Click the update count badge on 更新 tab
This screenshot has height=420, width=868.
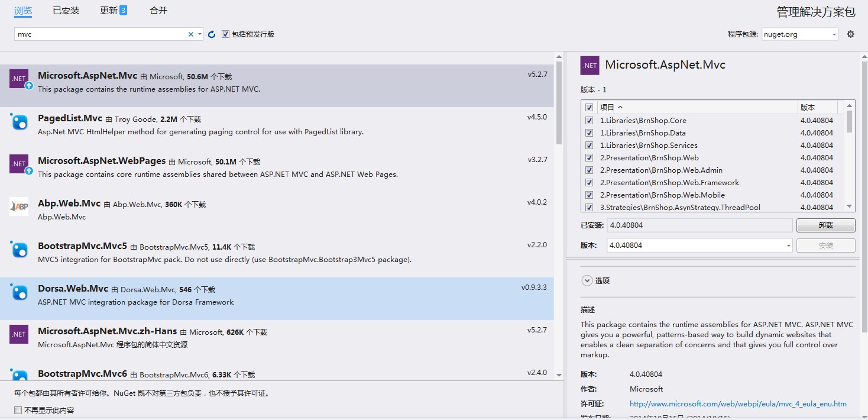[123, 10]
